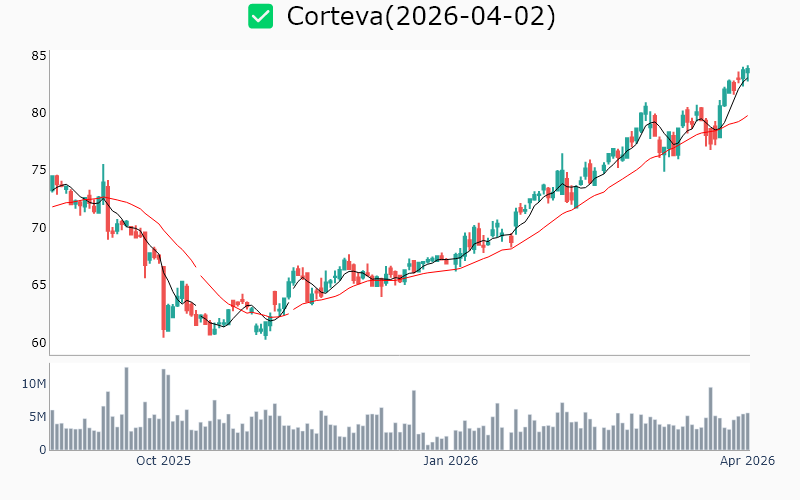Click the last green candlestick at far right
This screenshot has width=800, height=500.
pos(747,71)
